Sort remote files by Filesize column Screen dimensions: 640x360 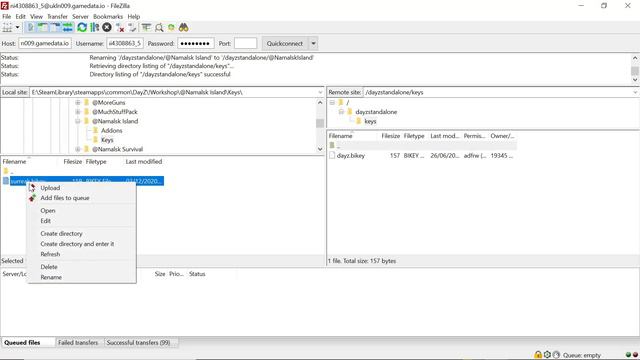pos(390,136)
